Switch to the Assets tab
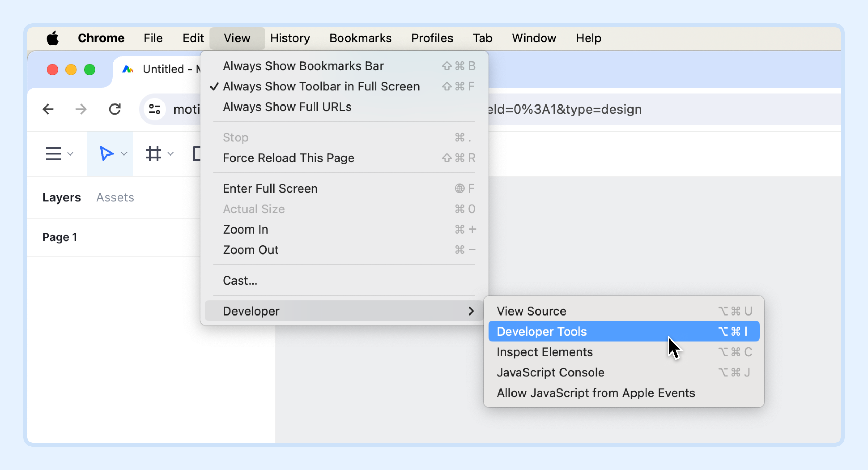This screenshot has height=470, width=868. pyautogui.click(x=115, y=197)
